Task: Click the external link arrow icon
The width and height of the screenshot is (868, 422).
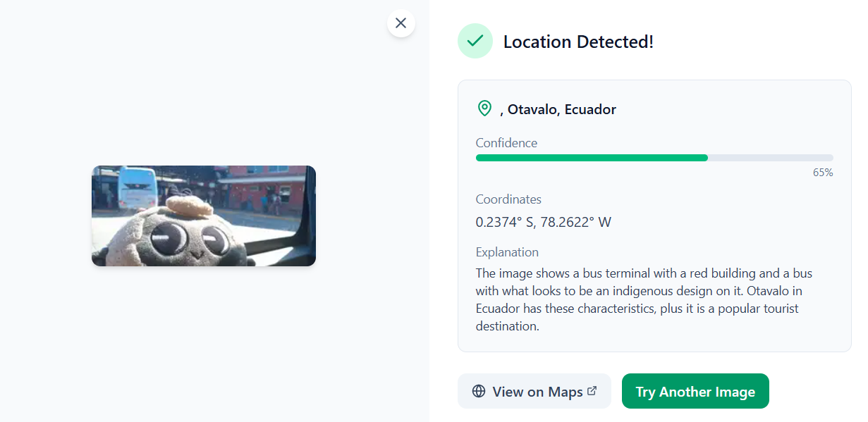Action: click(592, 390)
